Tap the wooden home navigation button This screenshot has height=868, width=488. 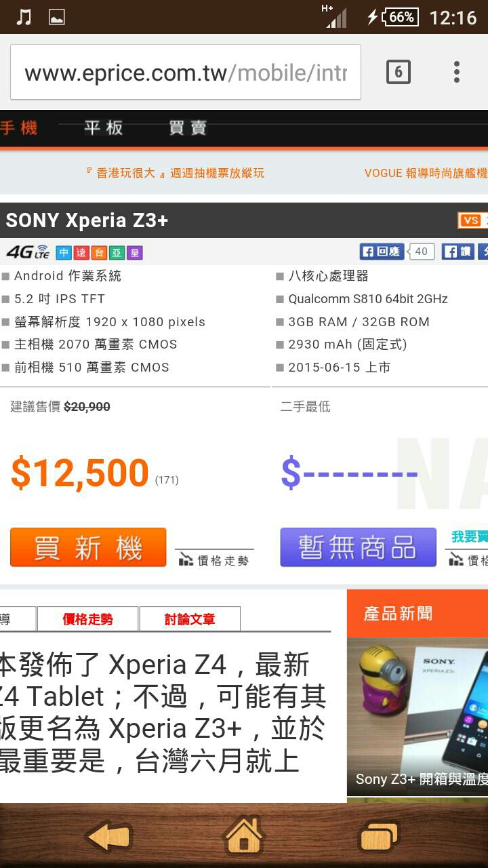pos(244,835)
